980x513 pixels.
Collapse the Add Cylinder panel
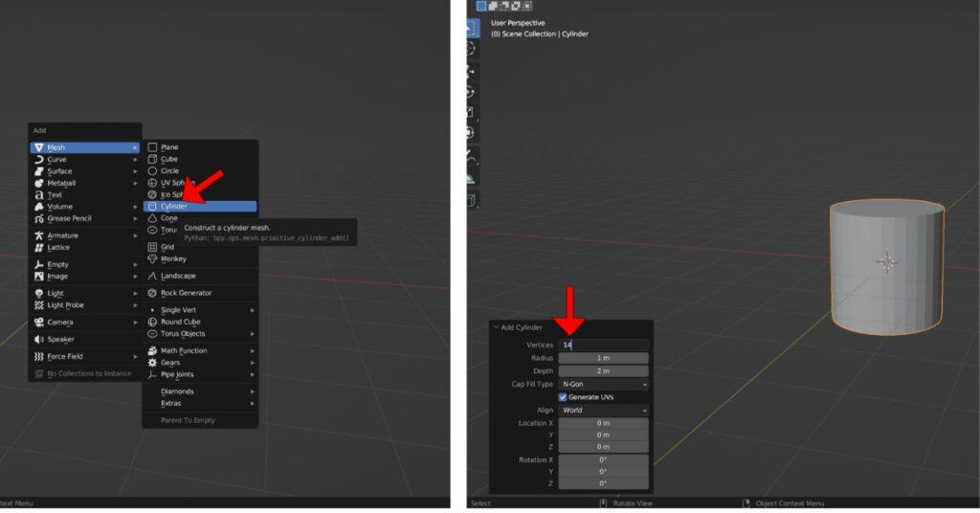tap(496, 327)
